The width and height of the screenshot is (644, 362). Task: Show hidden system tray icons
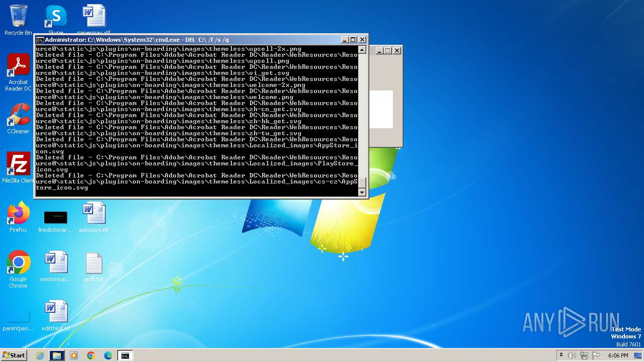click(561, 355)
